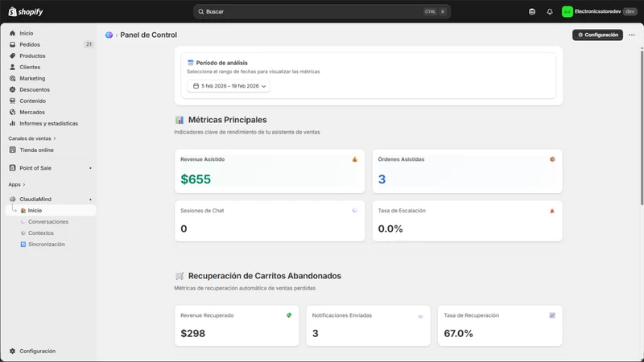Click the ClaudiaMind breadcrumb icon
The width and height of the screenshot is (644, 362).
[x=109, y=35]
